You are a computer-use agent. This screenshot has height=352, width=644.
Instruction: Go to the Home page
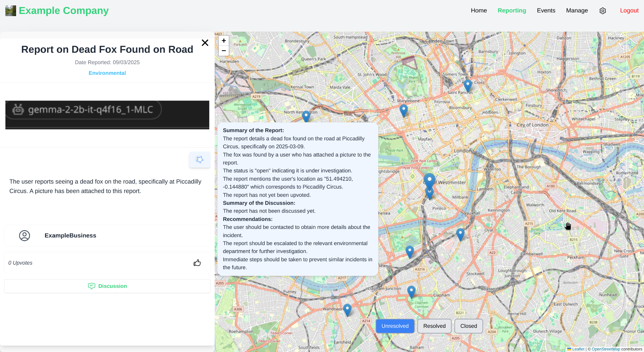(x=479, y=10)
